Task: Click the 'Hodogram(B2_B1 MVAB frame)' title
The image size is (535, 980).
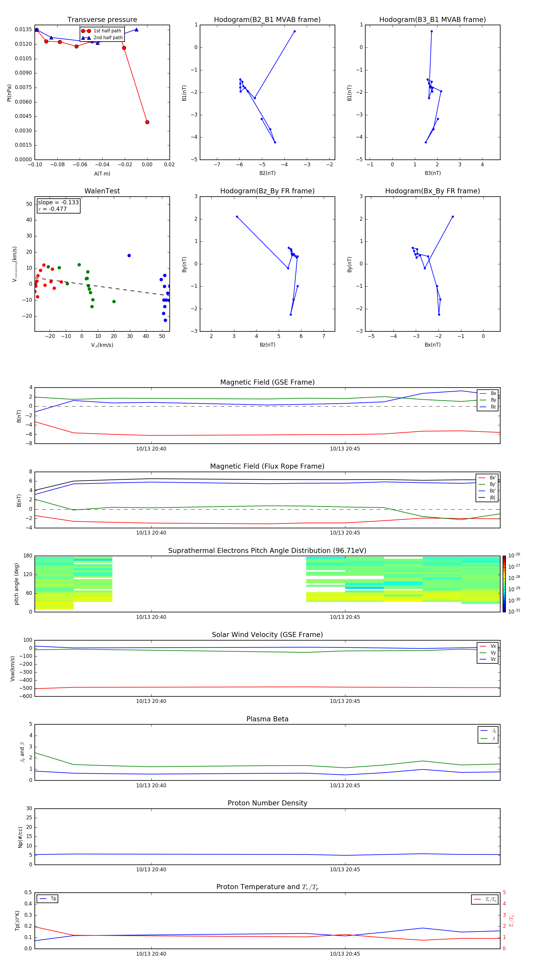Action: point(267,20)
